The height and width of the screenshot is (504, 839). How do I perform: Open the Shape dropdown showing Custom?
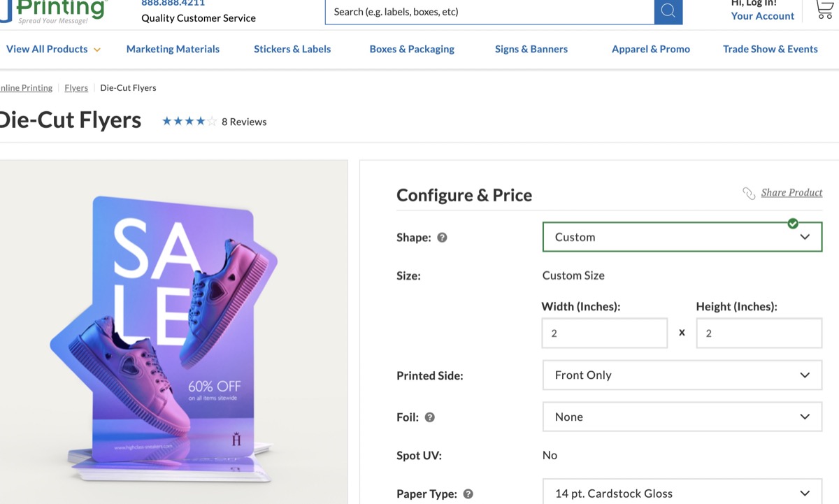tap(682, 237)
